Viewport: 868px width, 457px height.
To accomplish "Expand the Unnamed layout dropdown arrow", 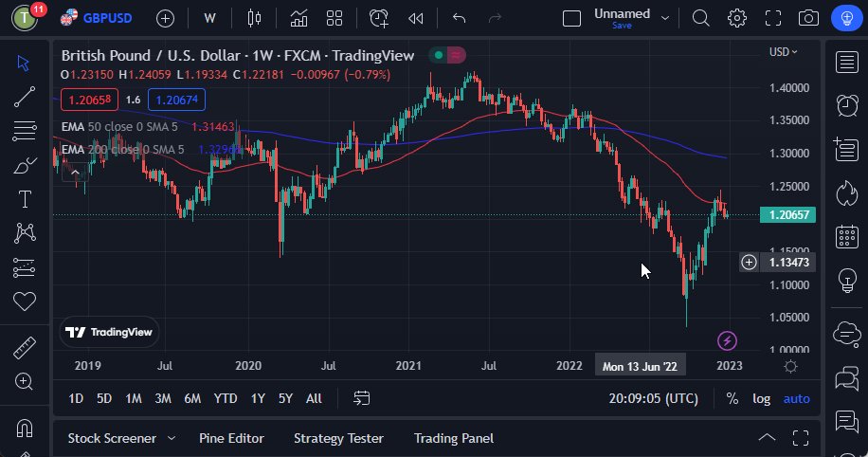I will (665, 18).
